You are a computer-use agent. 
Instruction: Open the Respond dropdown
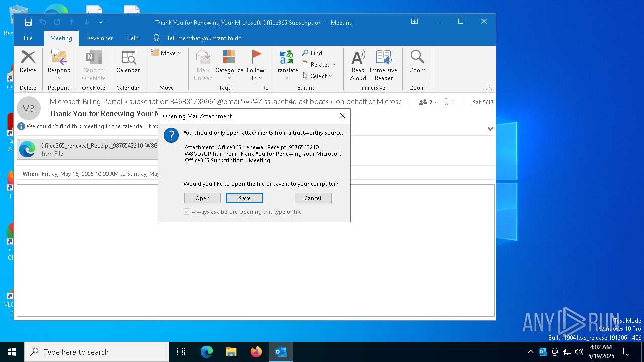pos(59,65)
